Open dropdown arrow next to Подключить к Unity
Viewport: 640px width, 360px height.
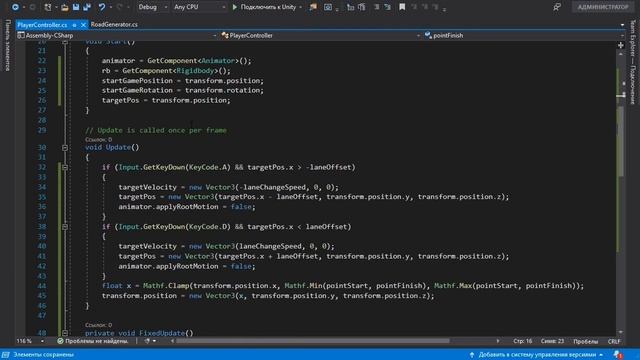click(x=301, y=7)
